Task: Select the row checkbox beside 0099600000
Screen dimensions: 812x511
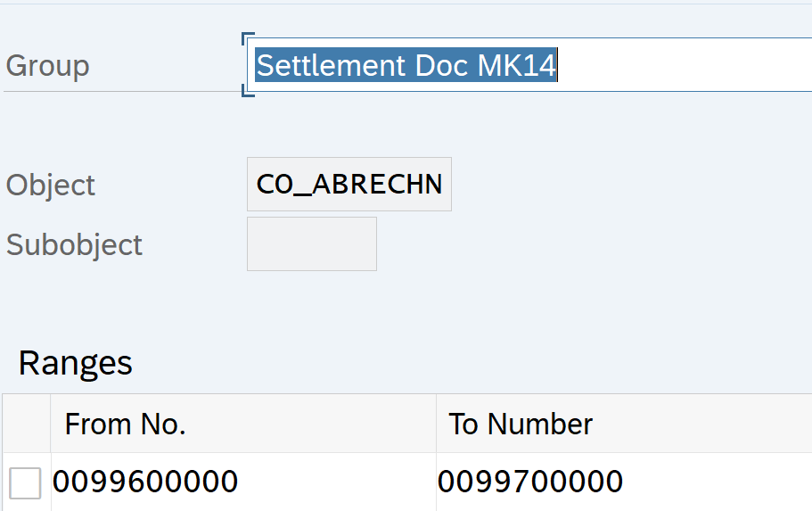Action: (x=25, y=483)
